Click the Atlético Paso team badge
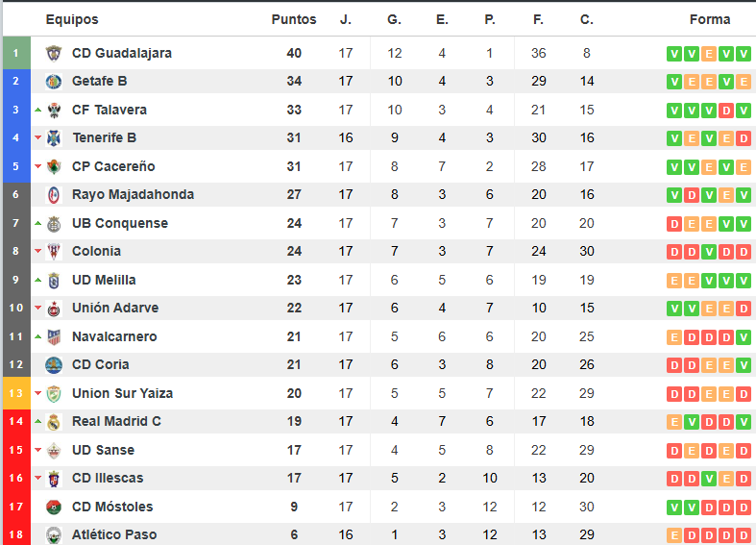The height and width of the screenshot is (545, 756). click(x=54, y=534)
